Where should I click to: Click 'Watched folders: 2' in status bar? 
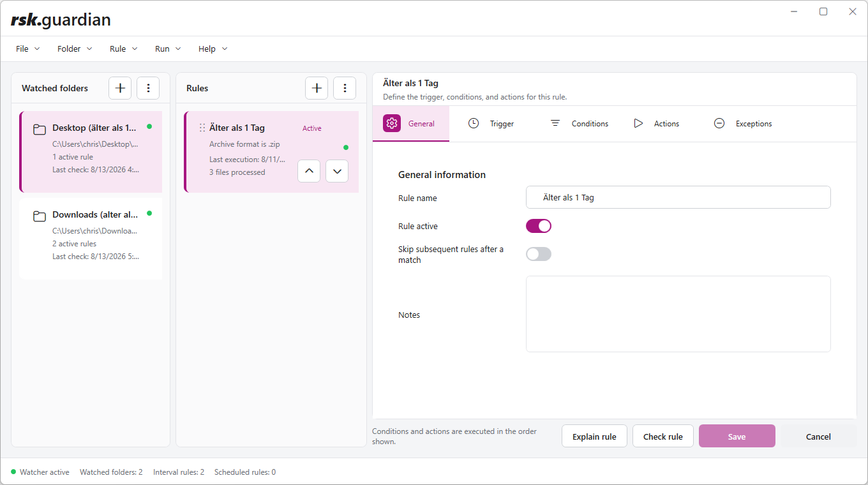tap(111, 472)
